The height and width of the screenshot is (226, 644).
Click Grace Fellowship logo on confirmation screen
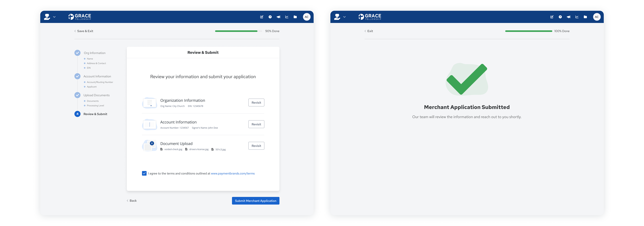[x=369, y=17]
